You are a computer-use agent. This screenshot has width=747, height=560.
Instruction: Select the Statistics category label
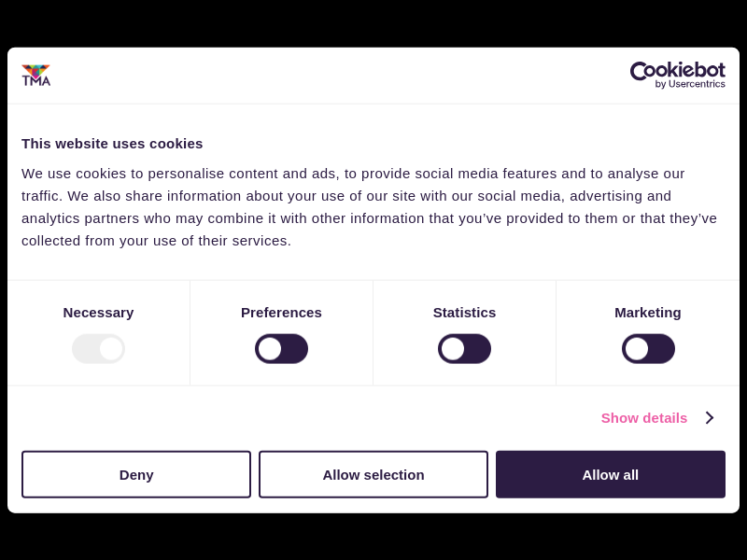(464, 313)
